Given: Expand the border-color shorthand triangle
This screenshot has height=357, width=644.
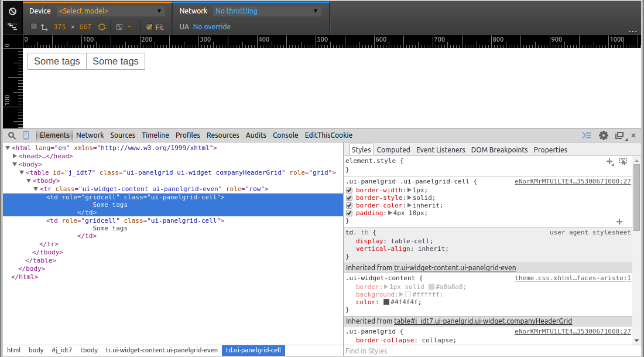Looking at the screenshot, I should tap(409, 206).
